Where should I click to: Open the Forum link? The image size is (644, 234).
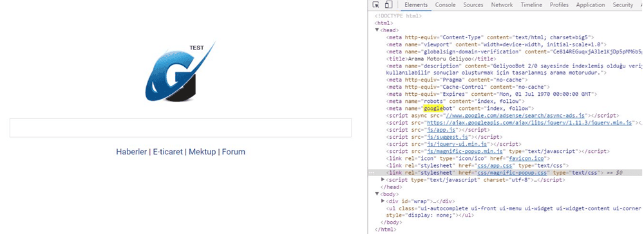point(234,152)
